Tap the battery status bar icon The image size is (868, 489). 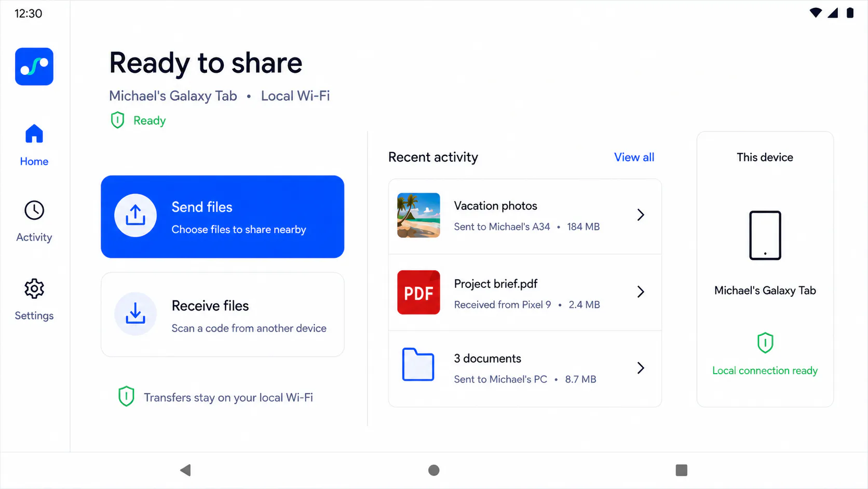point(850,12)
